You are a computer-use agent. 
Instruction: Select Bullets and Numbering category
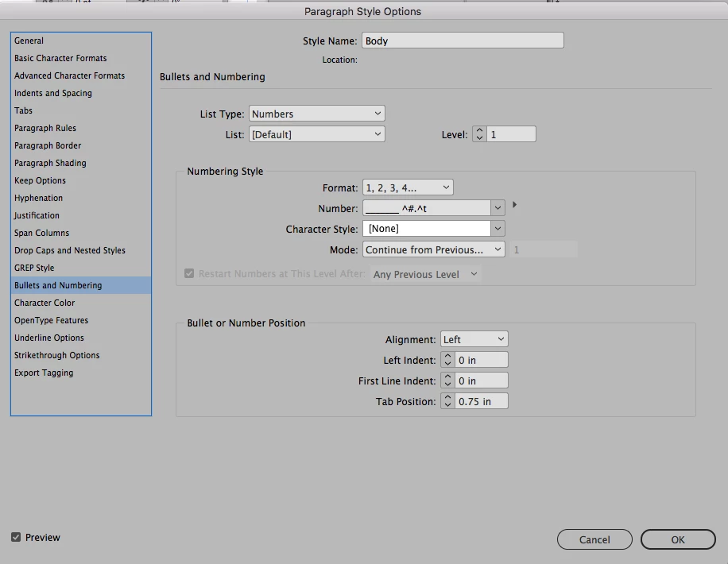(81, 285)
